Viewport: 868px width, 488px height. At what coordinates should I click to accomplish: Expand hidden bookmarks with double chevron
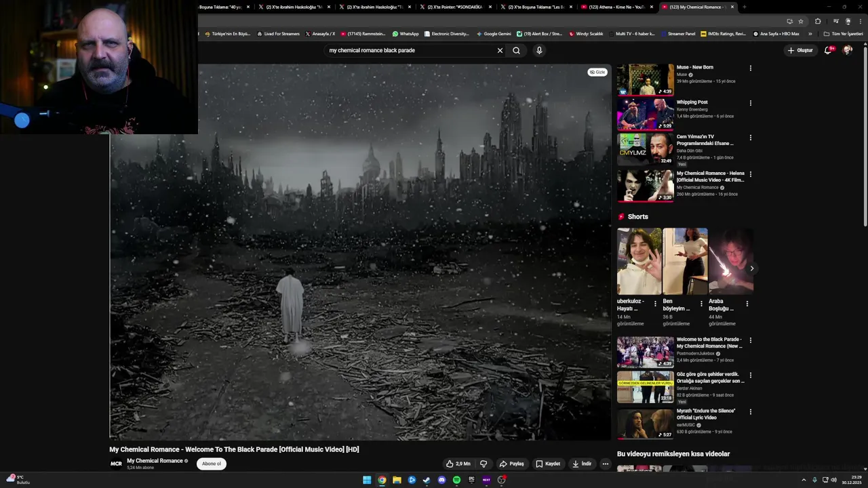pos(810,34)
